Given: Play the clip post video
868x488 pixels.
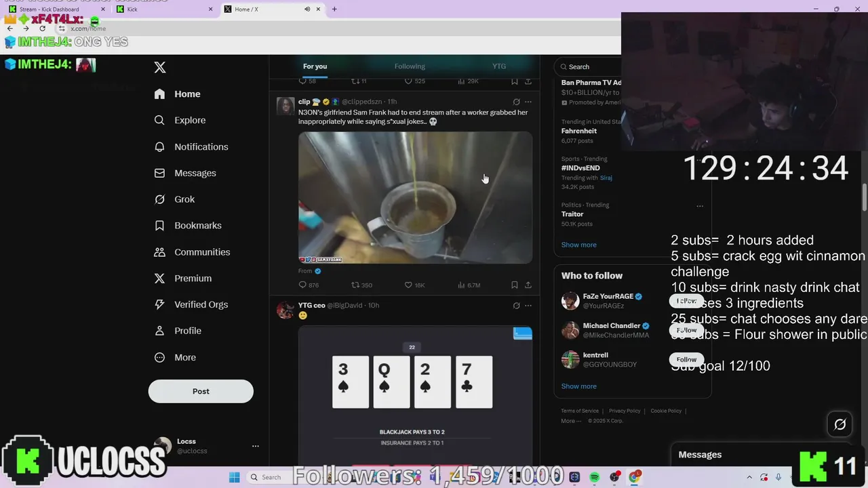Looking at the screenshot, I should 415,197.
